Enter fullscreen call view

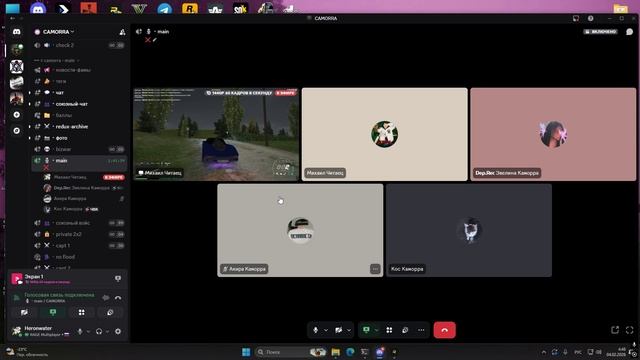(629, 330)
